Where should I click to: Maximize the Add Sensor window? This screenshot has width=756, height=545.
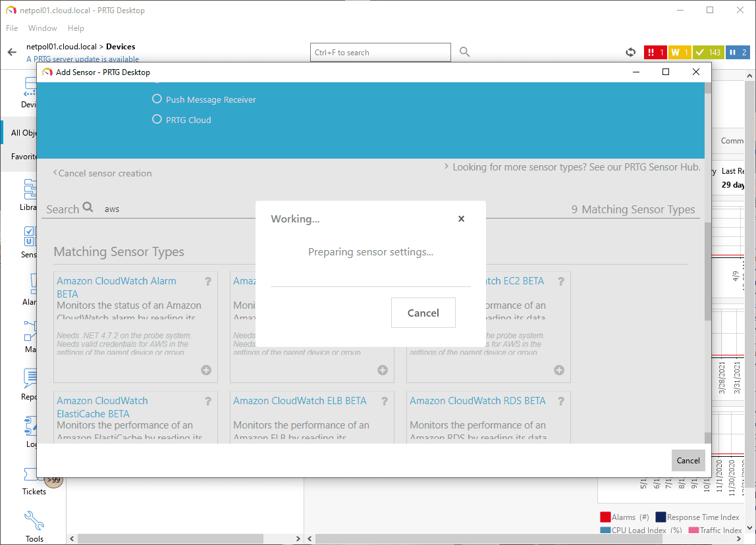coord(666,72)
